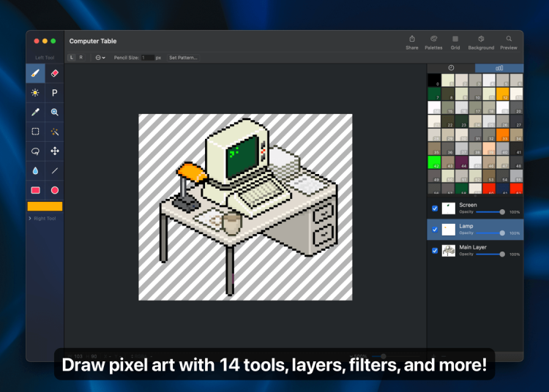Viewport: 549px width, 392px height.
Task: Toggle Main Layer visibility checkbox
Action: (435, 251)
